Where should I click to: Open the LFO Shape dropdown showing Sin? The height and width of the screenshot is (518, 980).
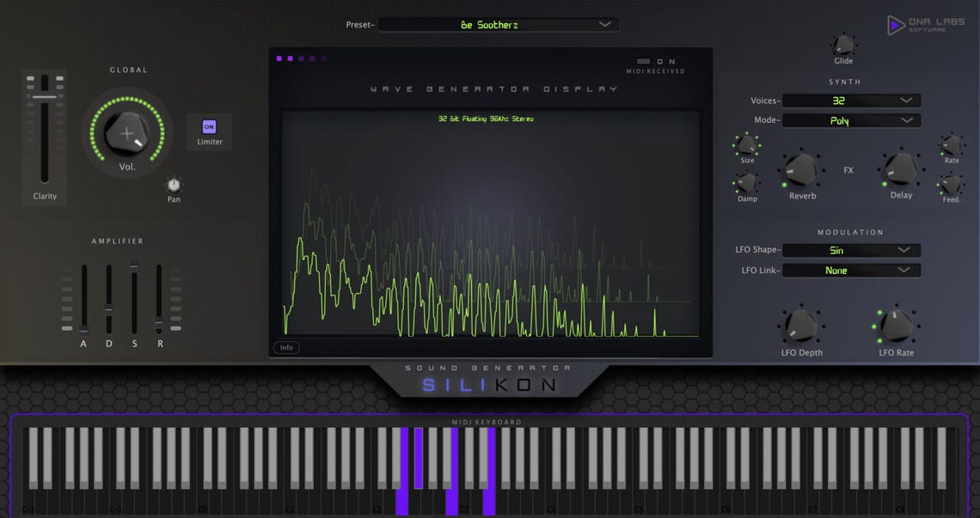851,251
